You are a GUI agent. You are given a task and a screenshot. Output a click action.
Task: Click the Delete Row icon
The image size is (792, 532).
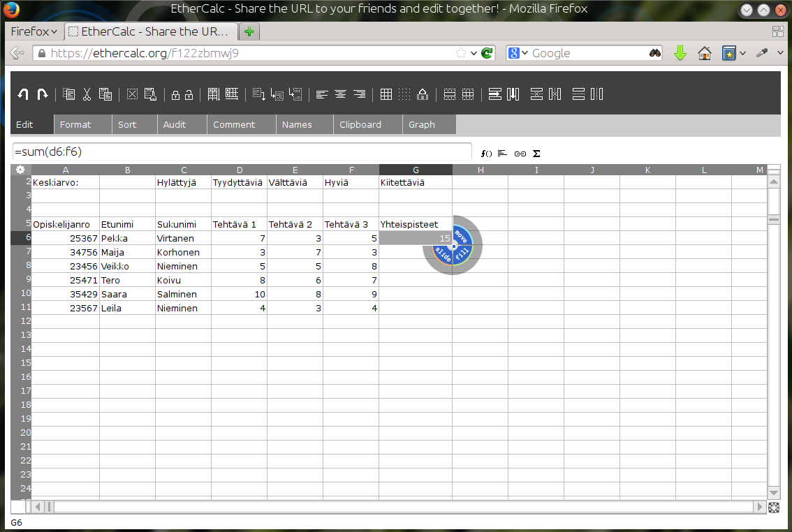click(536, 94)
